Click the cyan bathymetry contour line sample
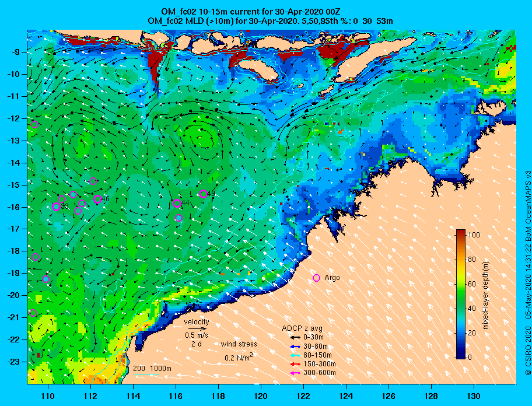 tap(146, 375)
